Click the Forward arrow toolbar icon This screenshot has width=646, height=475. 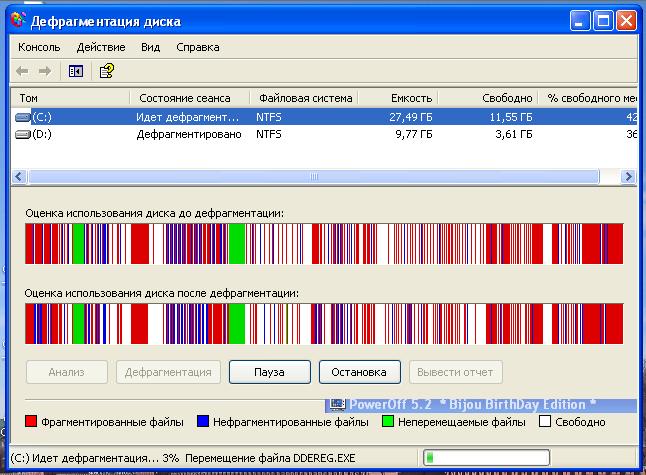pyautogui.click(x=45, y=71)
